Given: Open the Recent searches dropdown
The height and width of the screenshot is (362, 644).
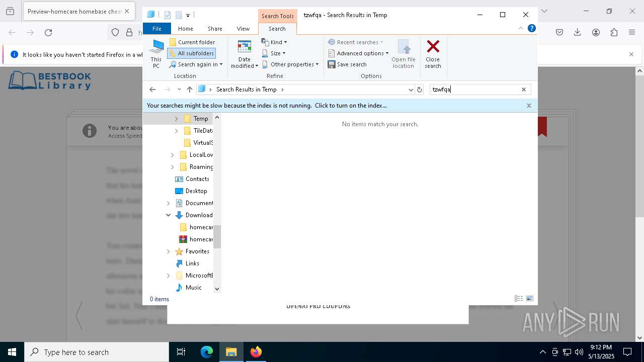Looking at the screenshot, I should [356, 42].
